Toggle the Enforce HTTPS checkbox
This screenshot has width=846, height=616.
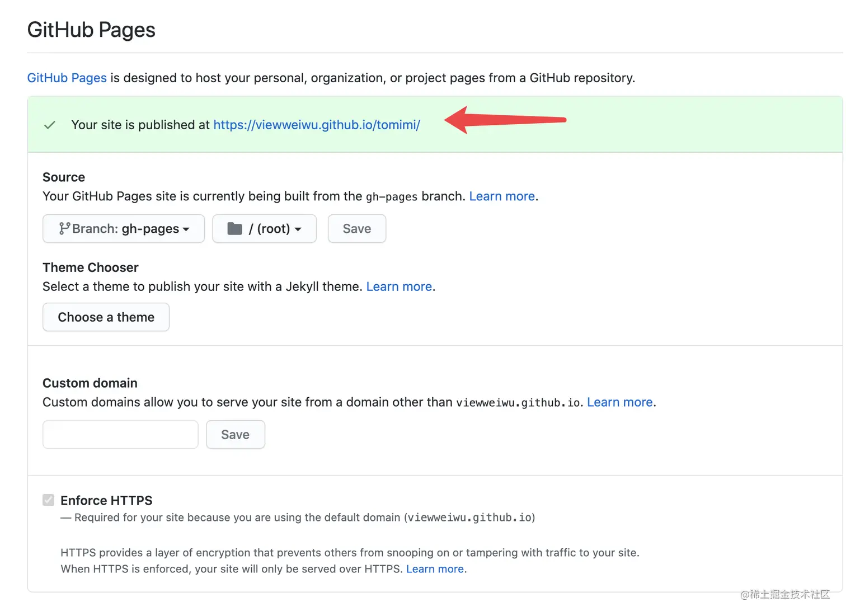(49, 500)
